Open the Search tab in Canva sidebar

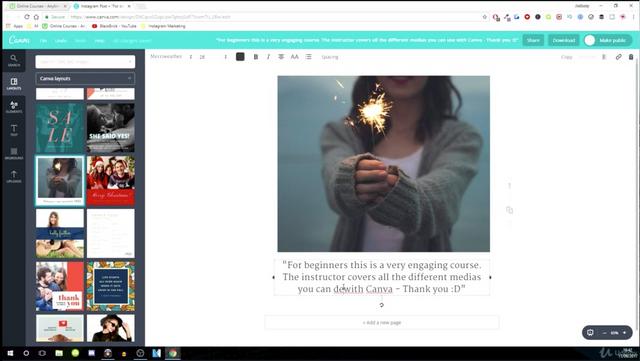coord(14,60)
